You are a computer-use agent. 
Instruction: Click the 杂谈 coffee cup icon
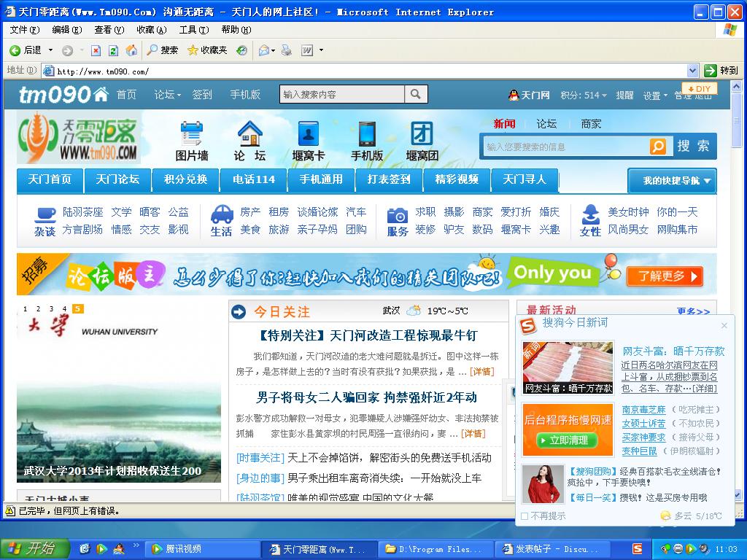44,214
